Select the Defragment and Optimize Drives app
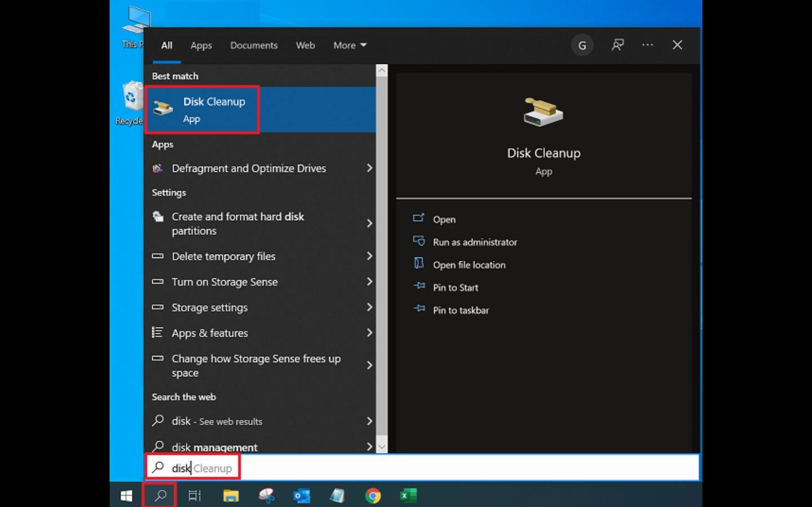 (x=248, y=168)
